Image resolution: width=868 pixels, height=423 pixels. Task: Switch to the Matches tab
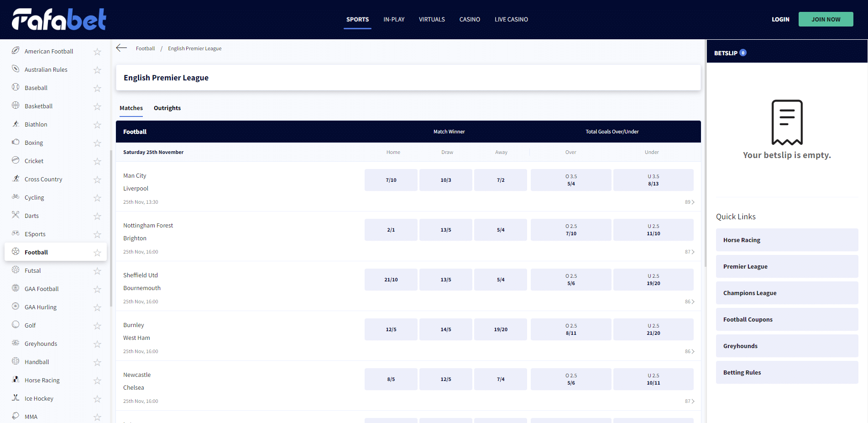pos(131,108)
